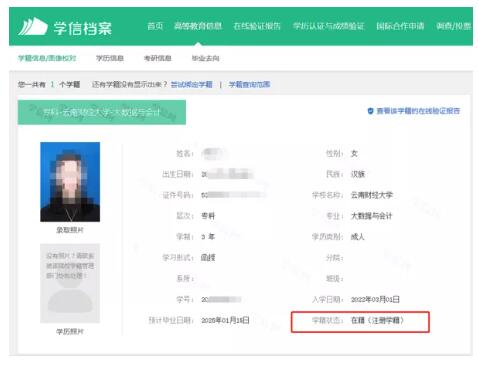Click the major value 大数据与会计
This screenshot has width=478, height=371.
(x=371, y=216)
